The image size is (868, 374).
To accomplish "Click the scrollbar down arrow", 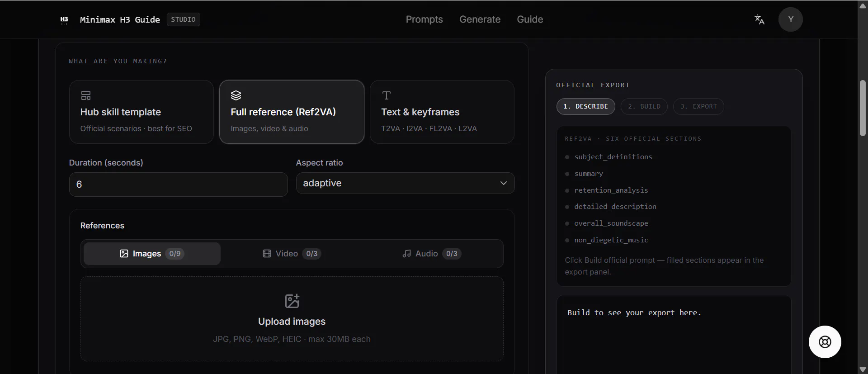I will 863,369.
